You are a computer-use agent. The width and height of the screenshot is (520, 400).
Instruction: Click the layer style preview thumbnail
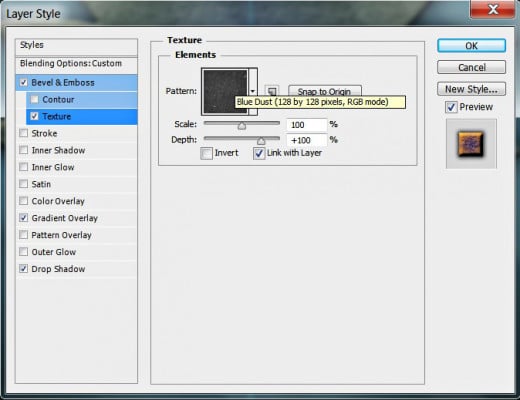coord(471,144)
